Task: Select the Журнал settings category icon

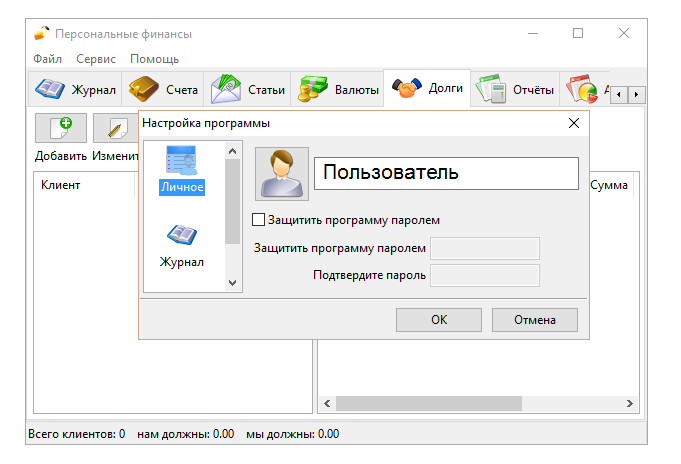Action: pyautogui.click(x=182, y=235)
